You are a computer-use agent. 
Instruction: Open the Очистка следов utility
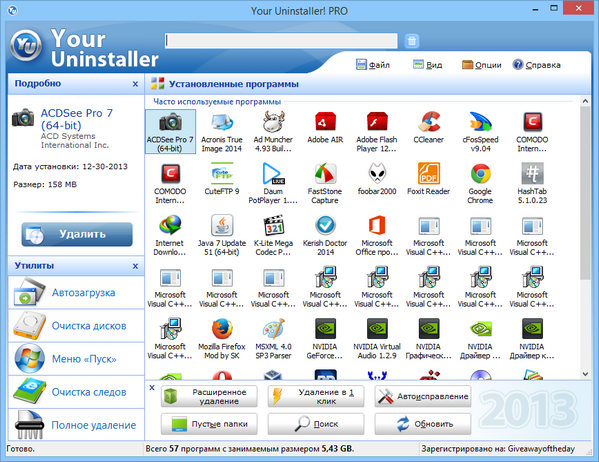76,392
